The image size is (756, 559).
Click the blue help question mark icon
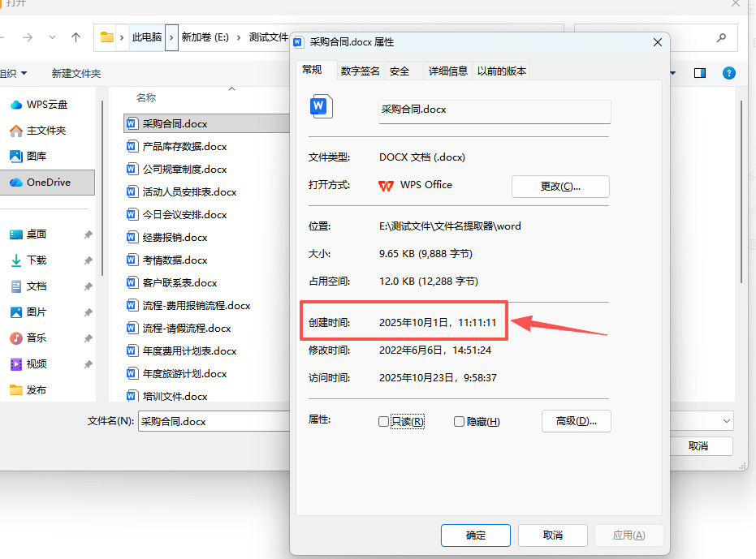coord(728,73)
